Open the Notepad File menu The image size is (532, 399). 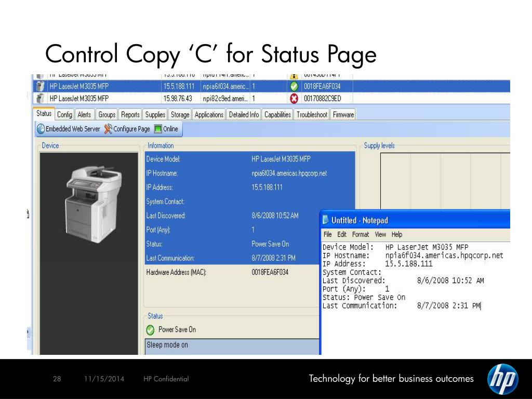tap(327, 234)
